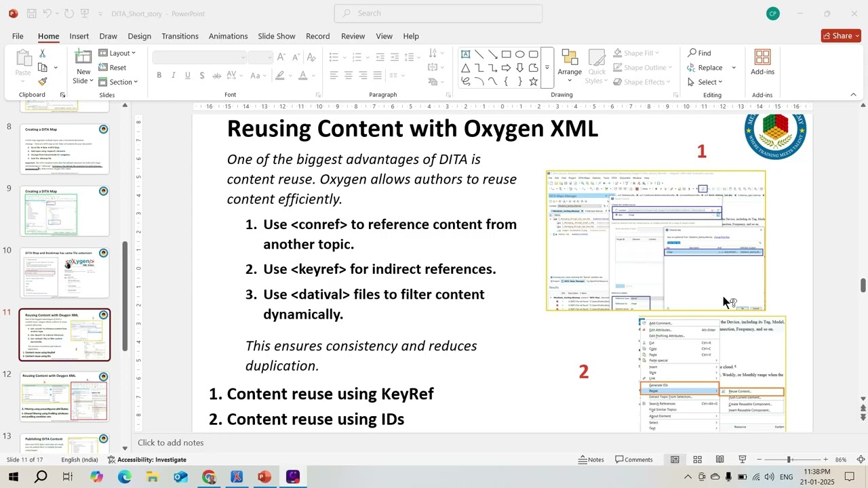
Task: Toggle strikethrough formatting
Action: 216,75
